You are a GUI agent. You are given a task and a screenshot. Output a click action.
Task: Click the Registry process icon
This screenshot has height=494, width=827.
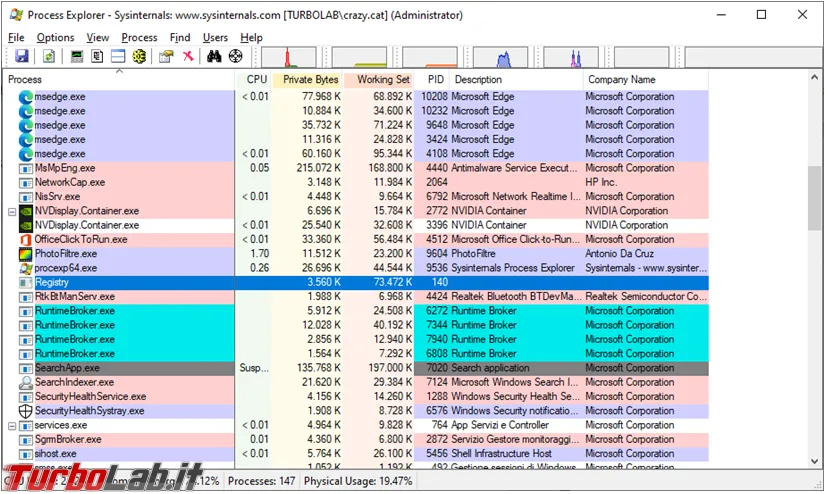tap(25, 283)
